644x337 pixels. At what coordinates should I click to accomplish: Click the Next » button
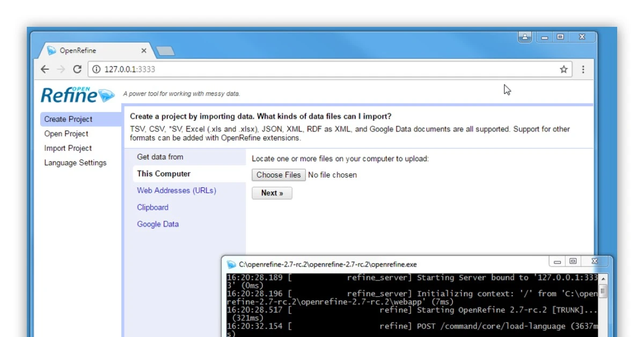(x=272, y=193)
